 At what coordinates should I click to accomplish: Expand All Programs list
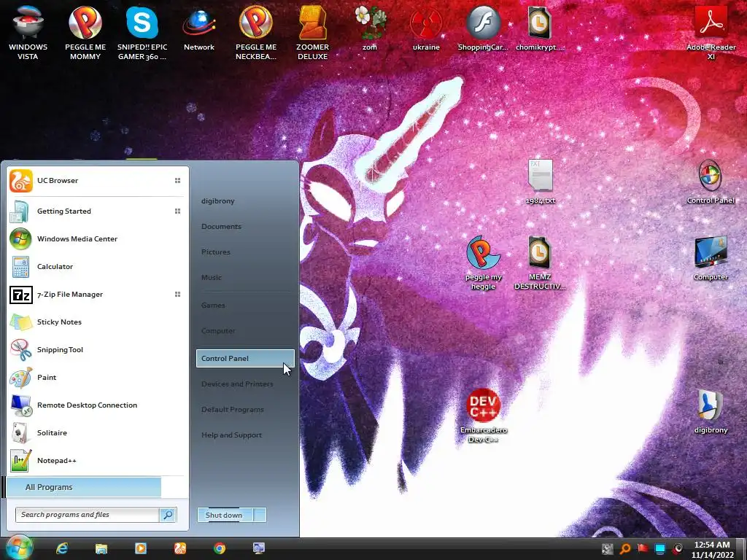point(84,487)
